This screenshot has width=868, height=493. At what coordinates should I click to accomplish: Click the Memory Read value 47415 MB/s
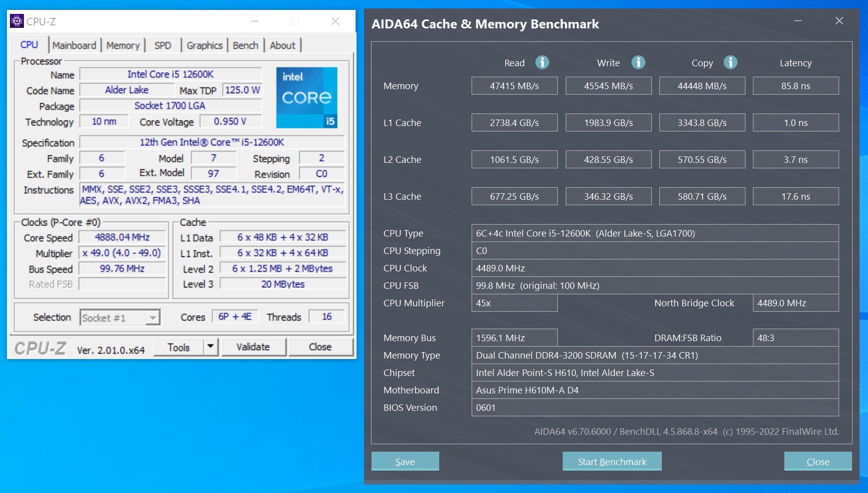pyautogui.click(x=514, y=86)
